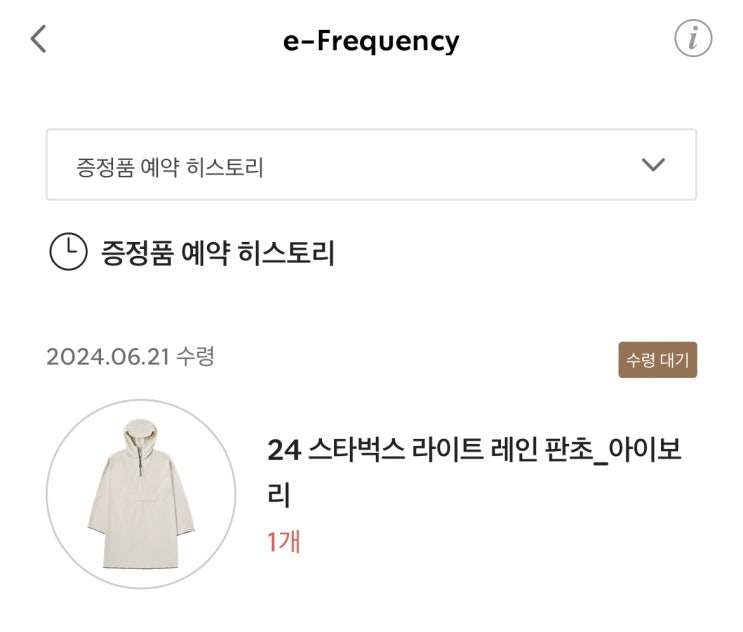Expand the dropdown chevron arrow
743x632 pixels.
pyautogui.click(x=653, y=165)
